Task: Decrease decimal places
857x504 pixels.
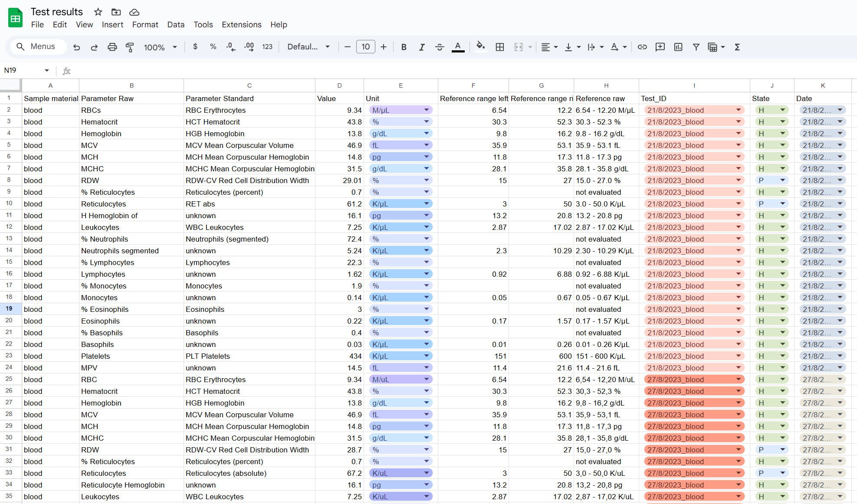Action: 230,47
